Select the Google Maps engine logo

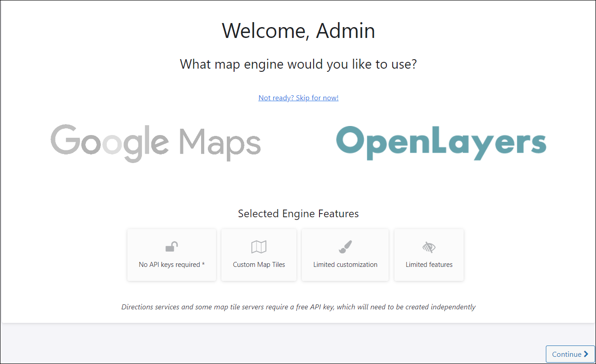point(156,143)
